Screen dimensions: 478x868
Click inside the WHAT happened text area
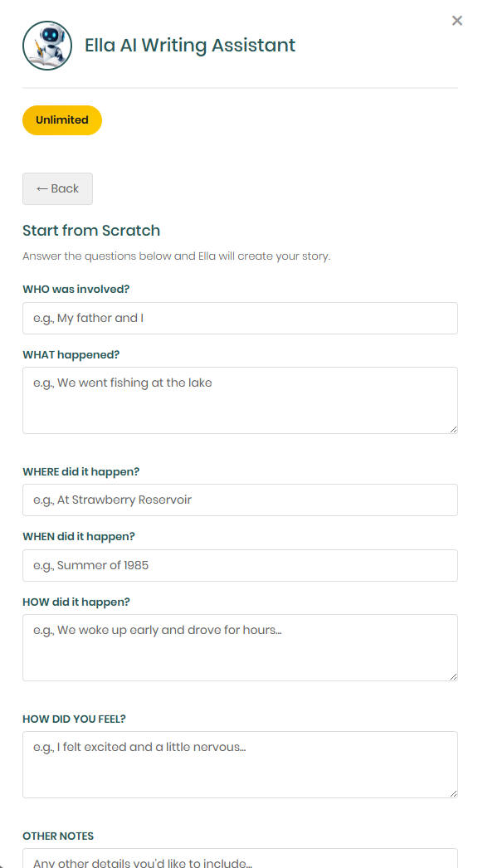pos(240,400)
